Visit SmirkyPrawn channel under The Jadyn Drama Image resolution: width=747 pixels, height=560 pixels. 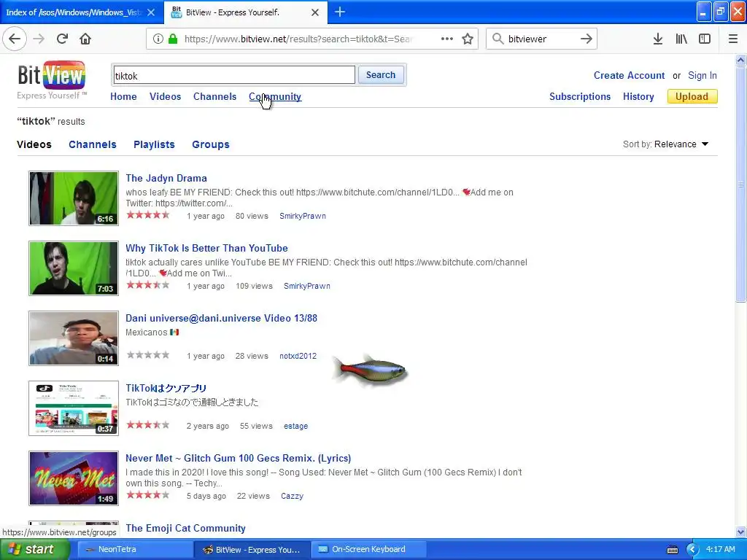coord(303,216)
